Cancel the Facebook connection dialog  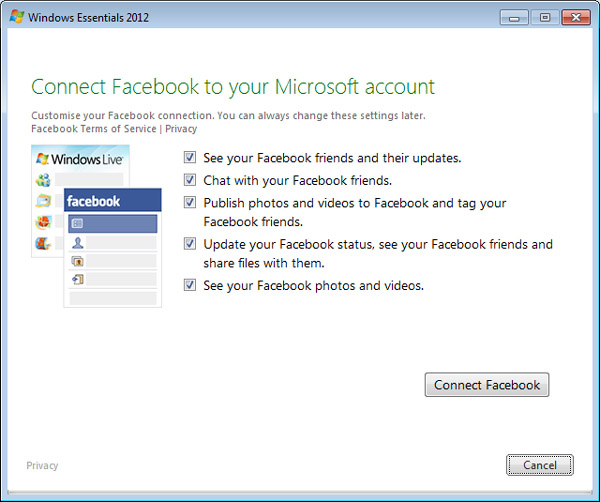click(x=540, y=465)
